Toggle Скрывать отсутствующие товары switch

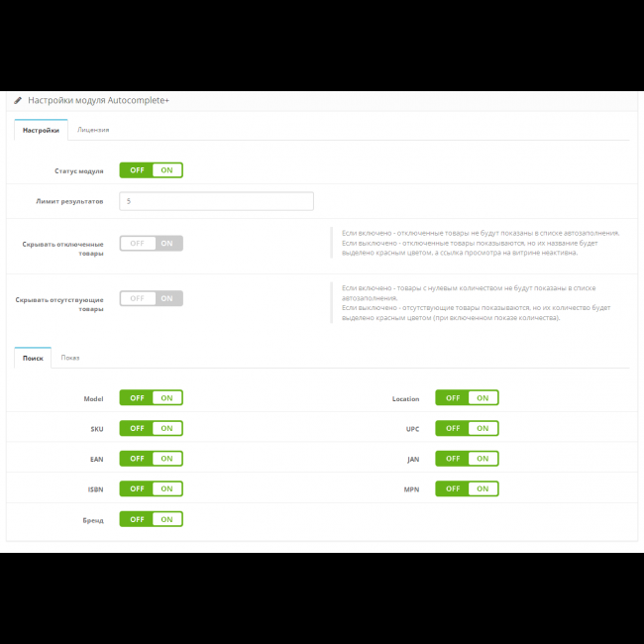coord(151,298)
